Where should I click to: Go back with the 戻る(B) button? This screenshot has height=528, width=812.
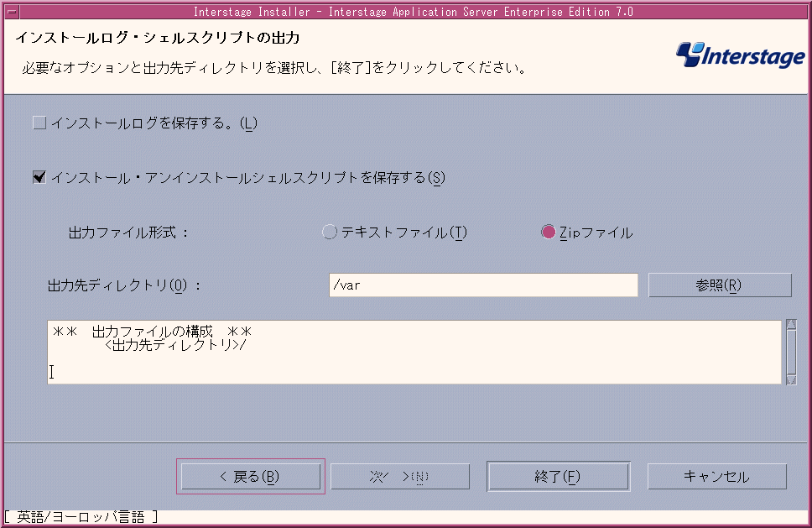click(x=251, y=476)
